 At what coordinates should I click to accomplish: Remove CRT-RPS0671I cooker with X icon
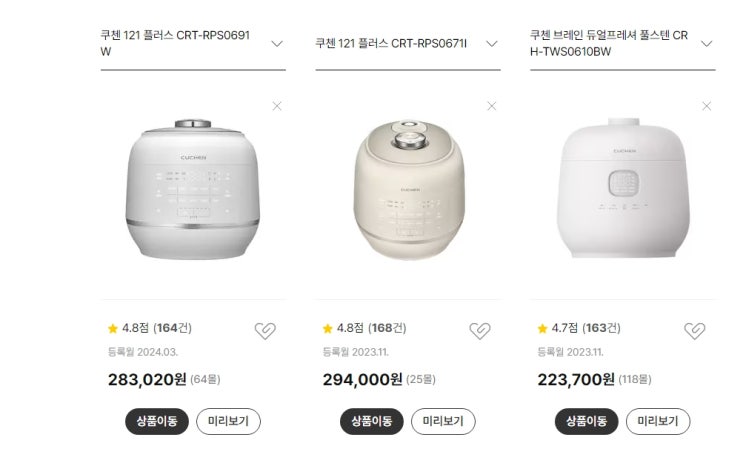tap(492, 106)
